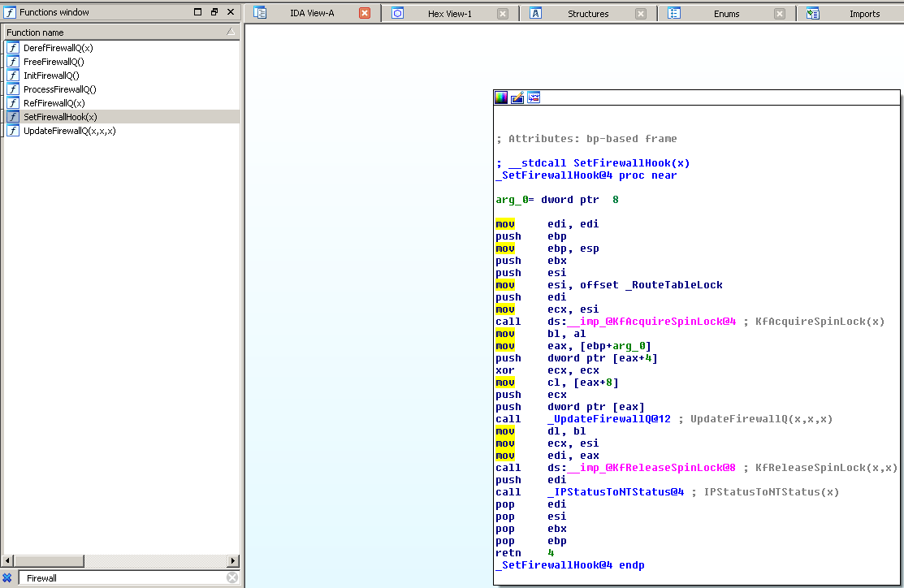Close the IDA View-A tab
Viewport: 904px width, 588px height.
point(365,13)
